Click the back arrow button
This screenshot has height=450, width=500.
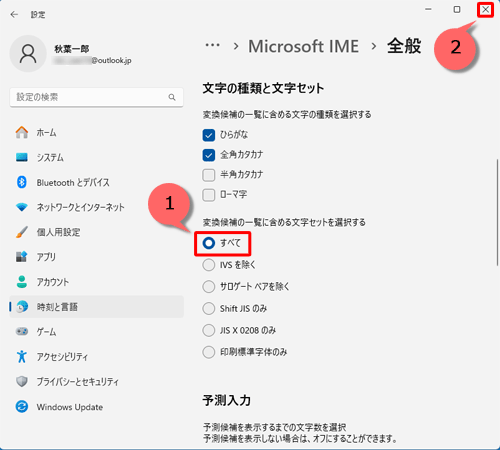pos(14,14)
